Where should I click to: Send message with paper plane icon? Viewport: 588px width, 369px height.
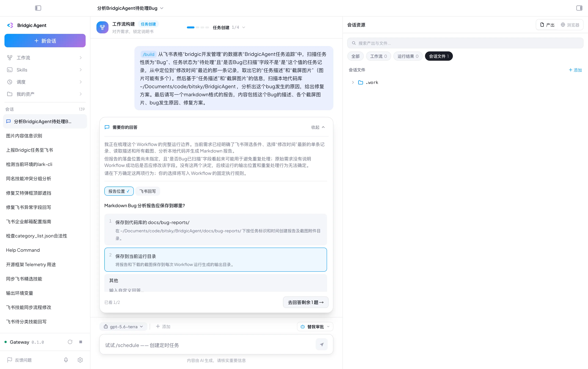tap(322, 345)
